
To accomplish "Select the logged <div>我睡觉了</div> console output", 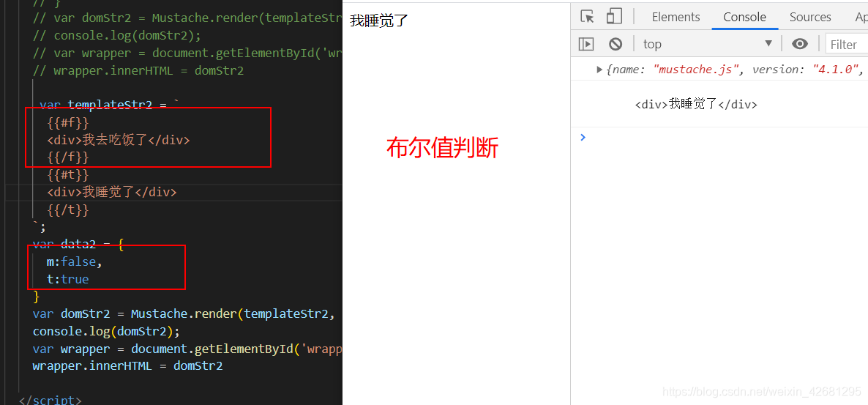I will coord(696,103).
